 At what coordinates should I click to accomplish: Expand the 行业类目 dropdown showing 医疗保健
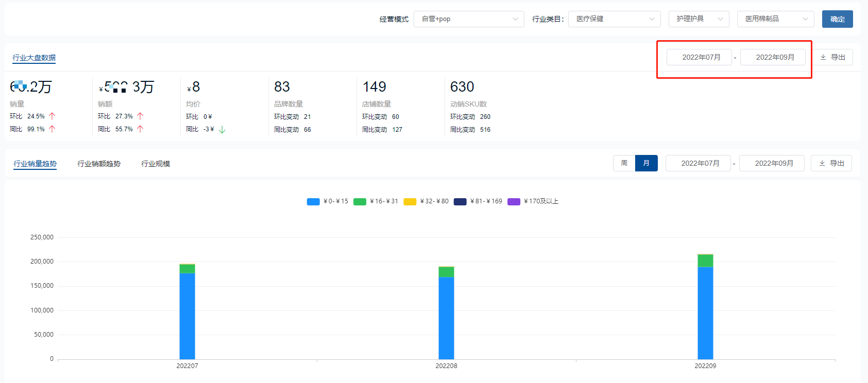click(614, 19)
